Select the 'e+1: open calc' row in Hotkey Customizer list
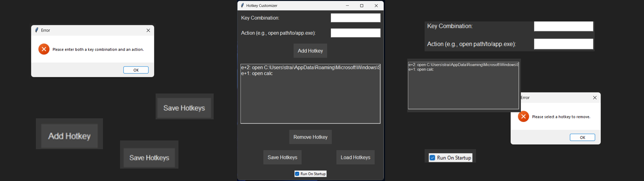Image resolution: width=644 pixels, height=181 pixels. 310,73
